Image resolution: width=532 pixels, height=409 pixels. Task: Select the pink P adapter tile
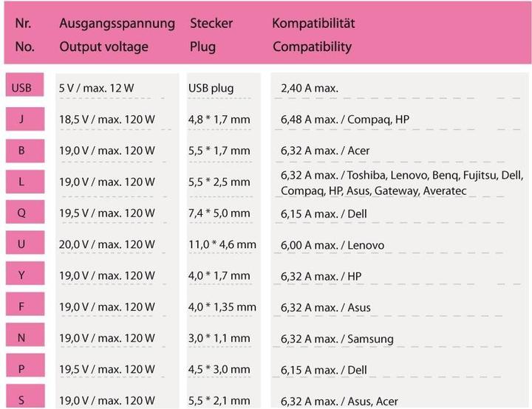[x=21, y=370]
